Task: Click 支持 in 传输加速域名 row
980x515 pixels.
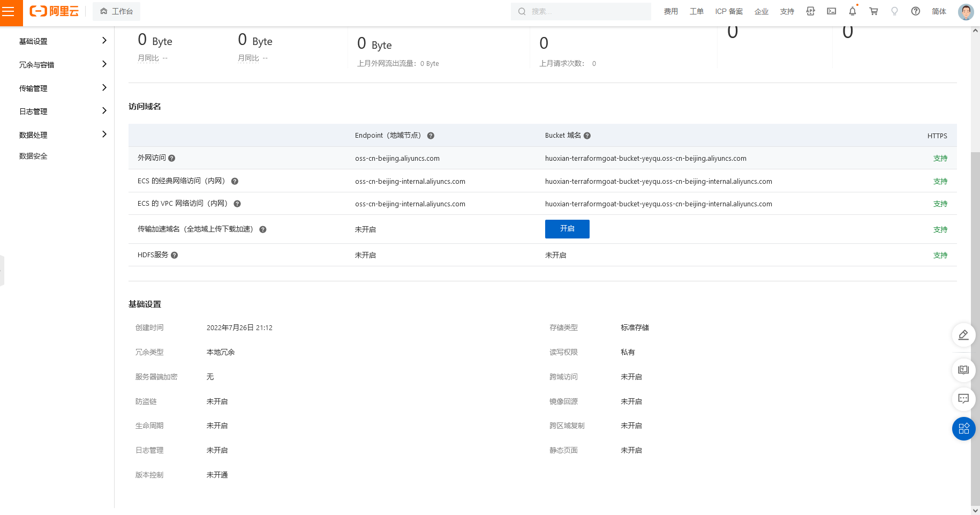Action: (940, 230)
